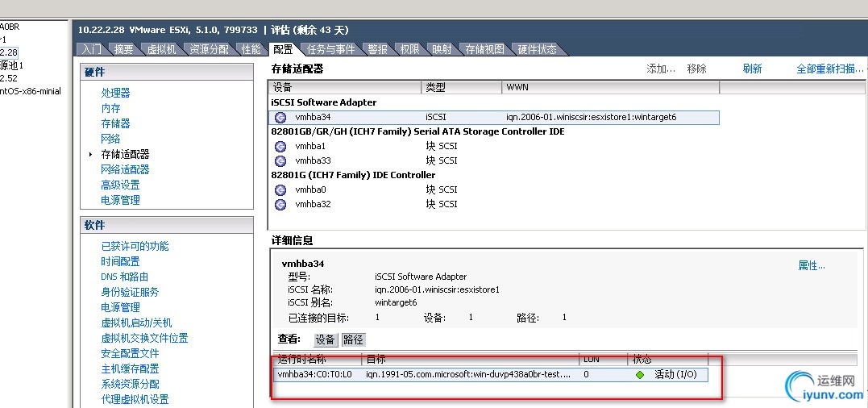
Task: Click 刷新 to refresh adapters
Action: 752,69
